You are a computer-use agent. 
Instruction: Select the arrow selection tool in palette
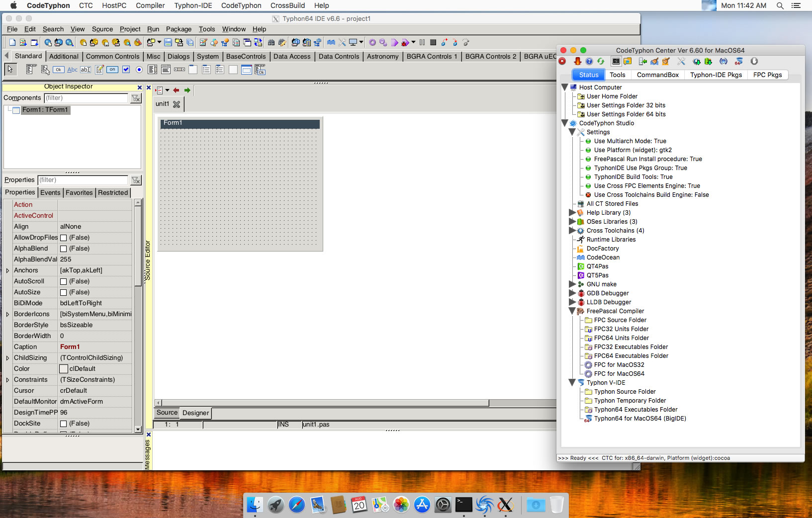[x=10, y=70]
